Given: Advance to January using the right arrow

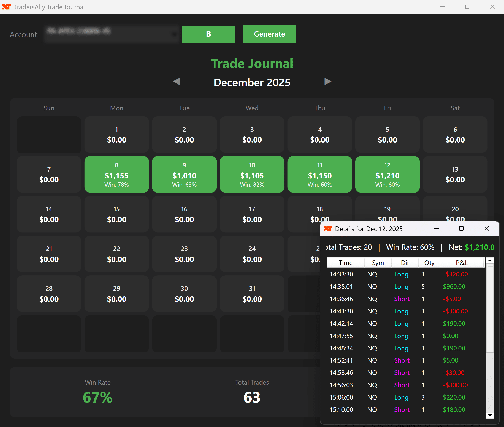Looking at the screenshot, I should (x=328, y=82).
